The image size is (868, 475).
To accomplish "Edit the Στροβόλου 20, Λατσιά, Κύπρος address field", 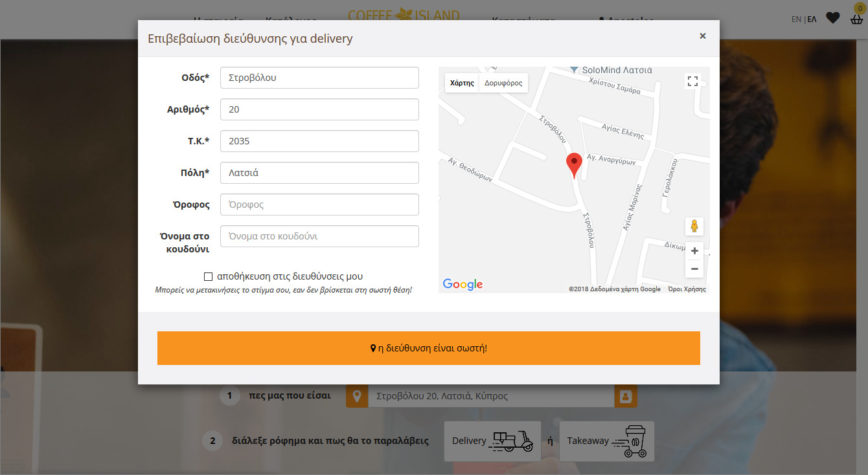I will (x=491, y=396).
